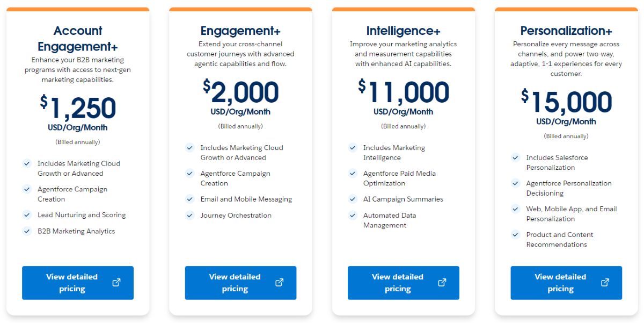Open detailed pricing for Account Engagement+
The image size is (644, 323).
(x=72, y=283)
